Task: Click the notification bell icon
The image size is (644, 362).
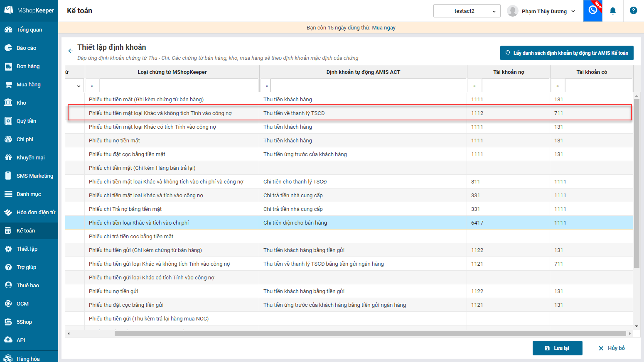Action: (612, 11)
